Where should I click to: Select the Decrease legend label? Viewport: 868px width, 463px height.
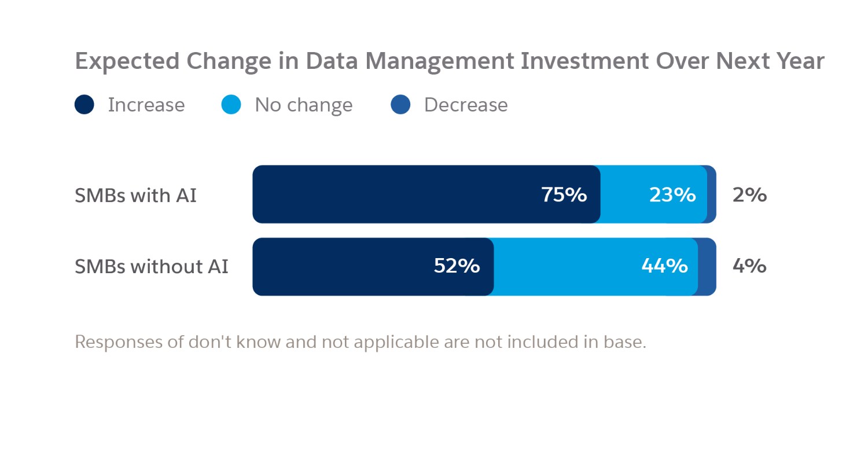pyautogui.click(x=466, y=105)
